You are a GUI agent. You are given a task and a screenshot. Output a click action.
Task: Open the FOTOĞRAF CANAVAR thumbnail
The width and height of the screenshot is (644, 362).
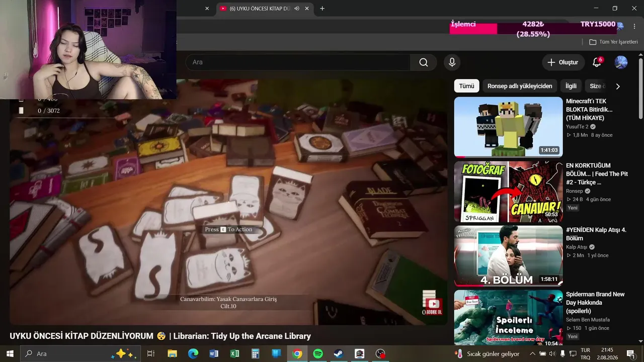point(508,192)
